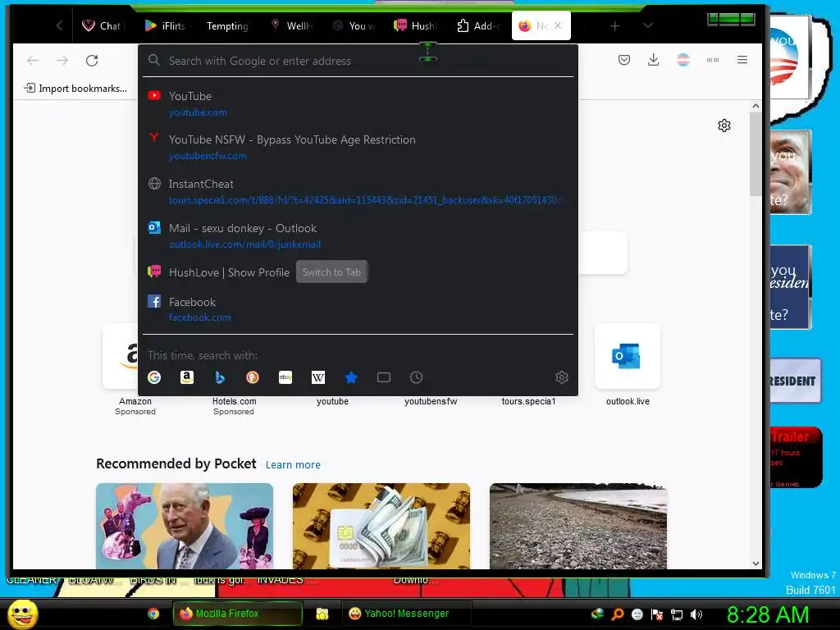Open the smiley Start button
This screenshot has width=840, height=630.
point(22,614)
